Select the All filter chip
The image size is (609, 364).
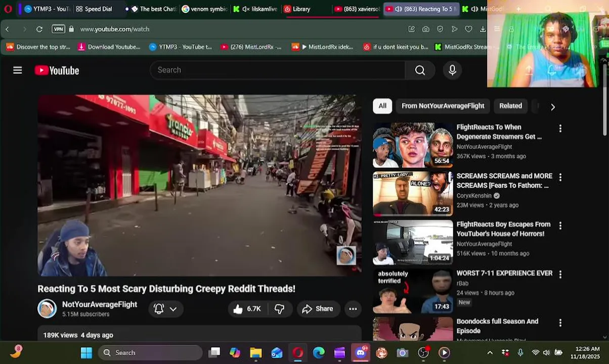click(x=382, y=106)
